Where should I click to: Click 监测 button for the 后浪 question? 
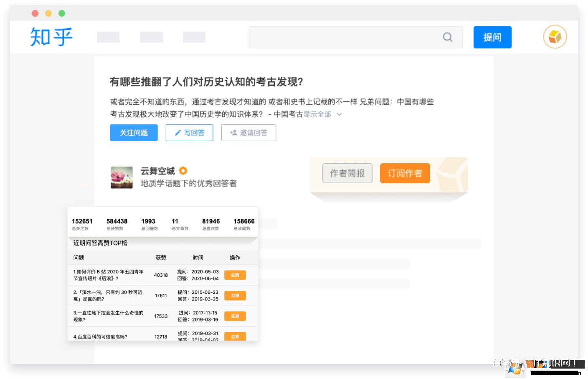(235, 275)
